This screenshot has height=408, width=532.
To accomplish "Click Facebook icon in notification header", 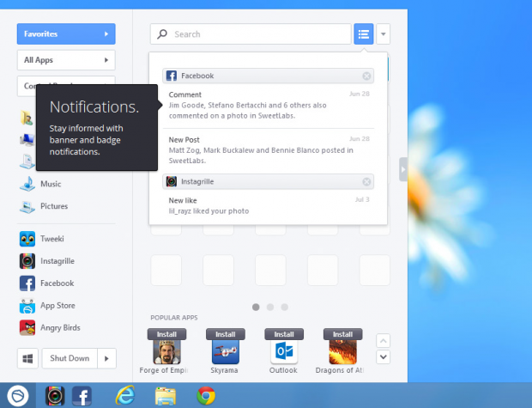I will pos(172,76).
